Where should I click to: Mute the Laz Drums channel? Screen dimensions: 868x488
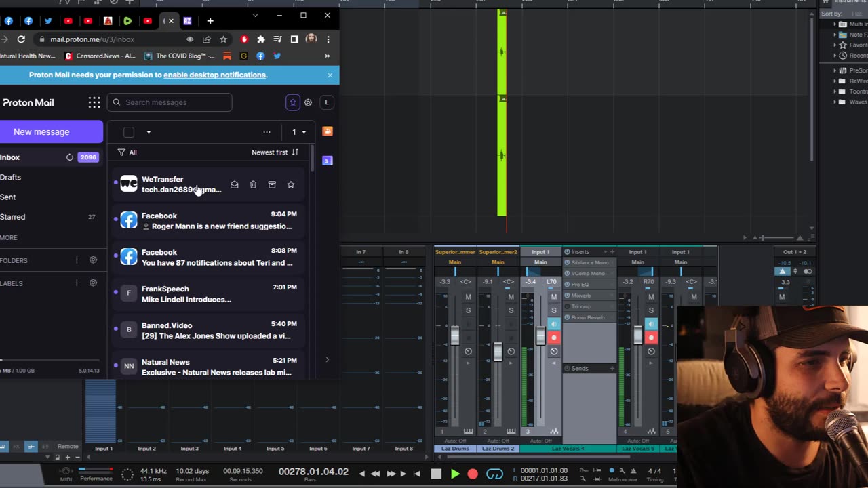click(x=468, y=297)
